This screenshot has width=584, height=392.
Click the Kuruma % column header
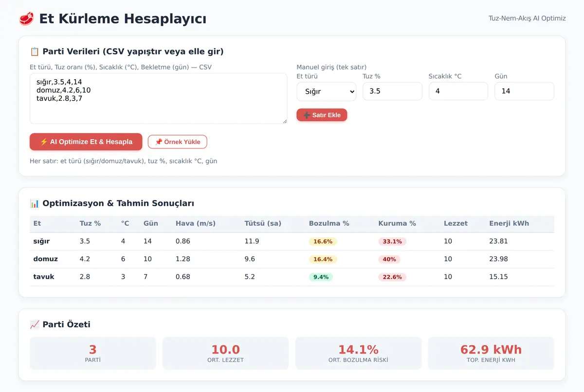(397, 224)
